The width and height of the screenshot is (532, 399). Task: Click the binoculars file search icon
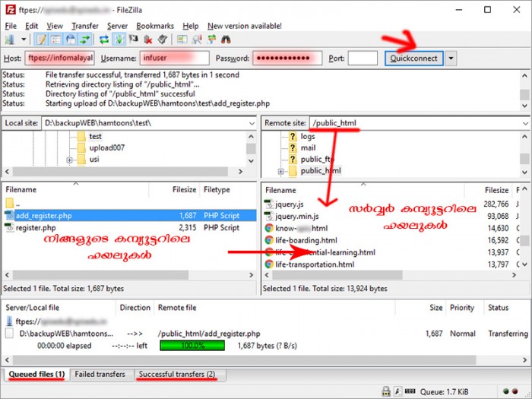click(226, 40)
